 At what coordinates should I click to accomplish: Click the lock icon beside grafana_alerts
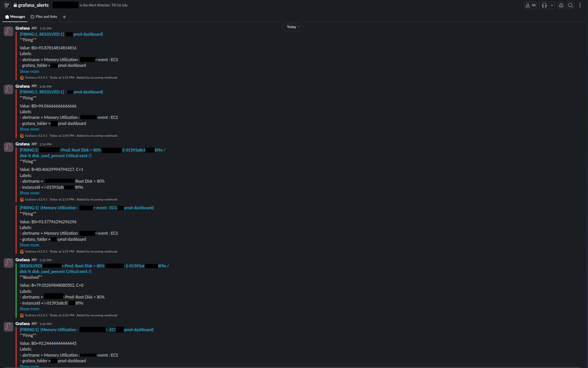(x=15, y=5)
